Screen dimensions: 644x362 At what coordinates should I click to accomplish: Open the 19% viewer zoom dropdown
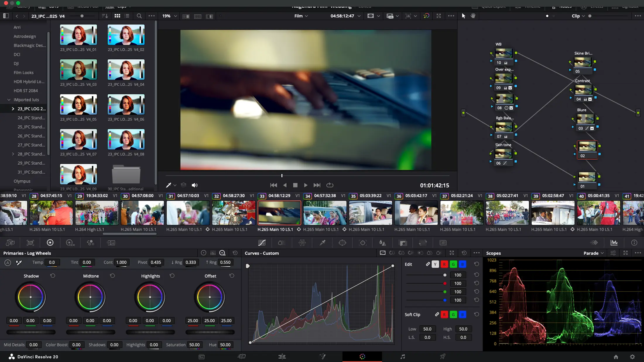pyautogui.click(x=169, y=16)
